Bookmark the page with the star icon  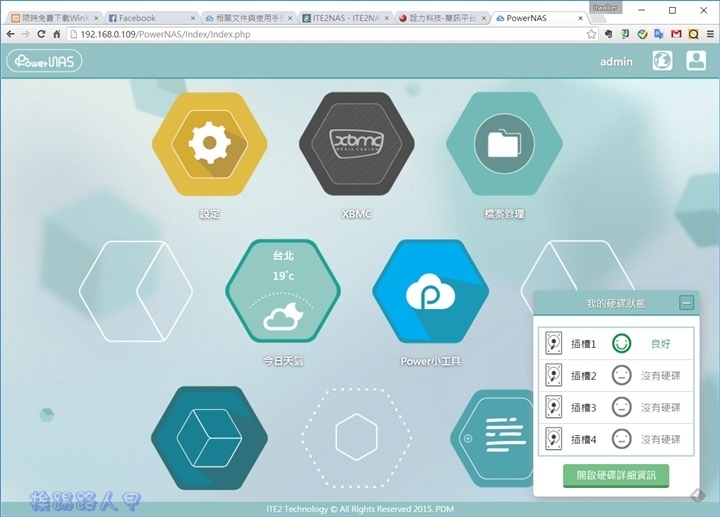(592, 34)
